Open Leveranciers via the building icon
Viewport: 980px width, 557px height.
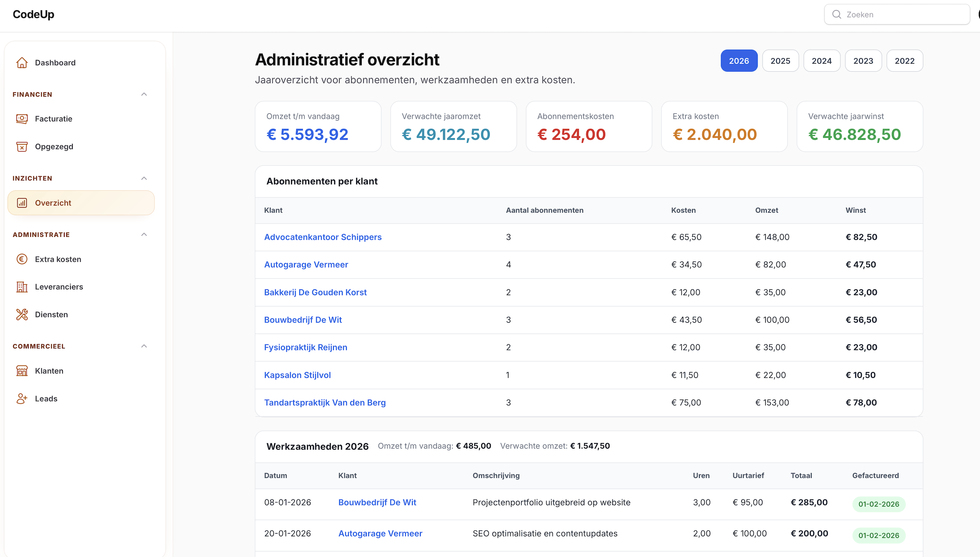coord(22,286)
